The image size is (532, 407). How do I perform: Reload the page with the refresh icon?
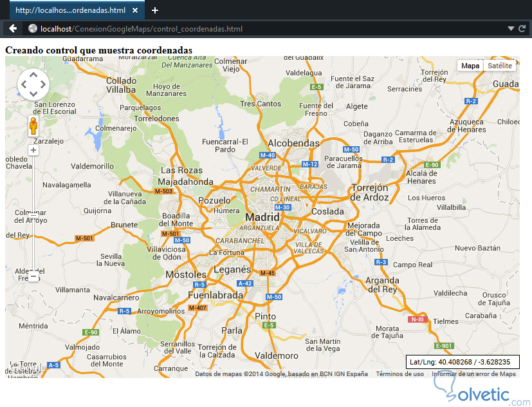pos(522,28)
